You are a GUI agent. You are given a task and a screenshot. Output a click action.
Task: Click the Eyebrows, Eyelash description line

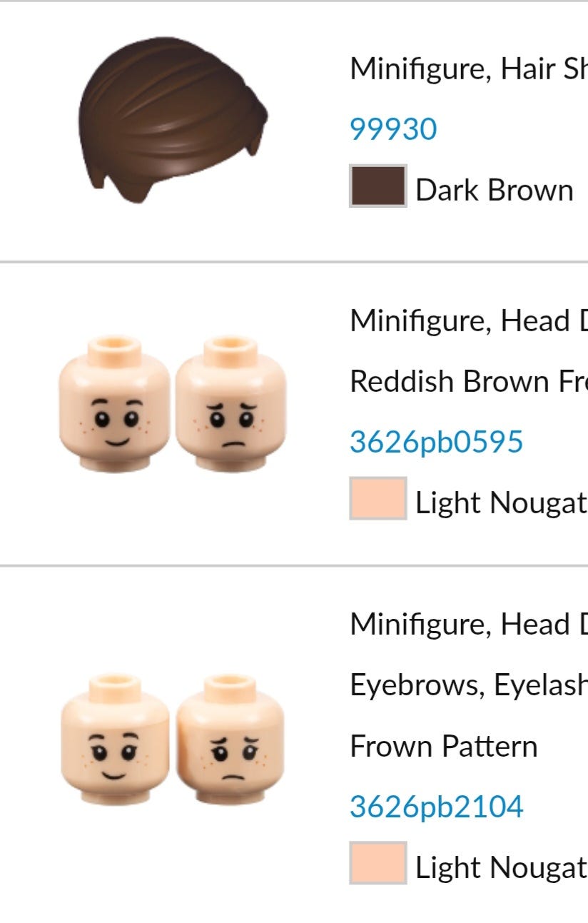(469, 685)
